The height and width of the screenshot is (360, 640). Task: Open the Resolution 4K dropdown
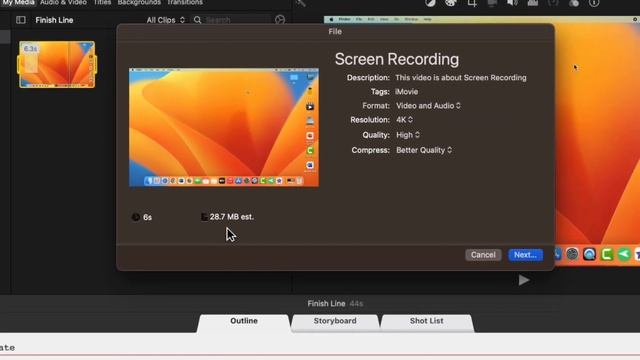pos(404,120)
